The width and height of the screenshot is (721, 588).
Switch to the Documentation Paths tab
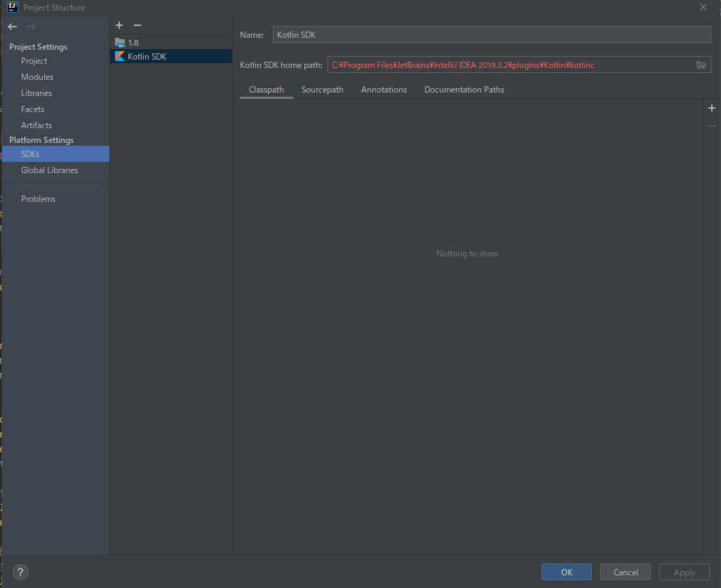[464, 90]
